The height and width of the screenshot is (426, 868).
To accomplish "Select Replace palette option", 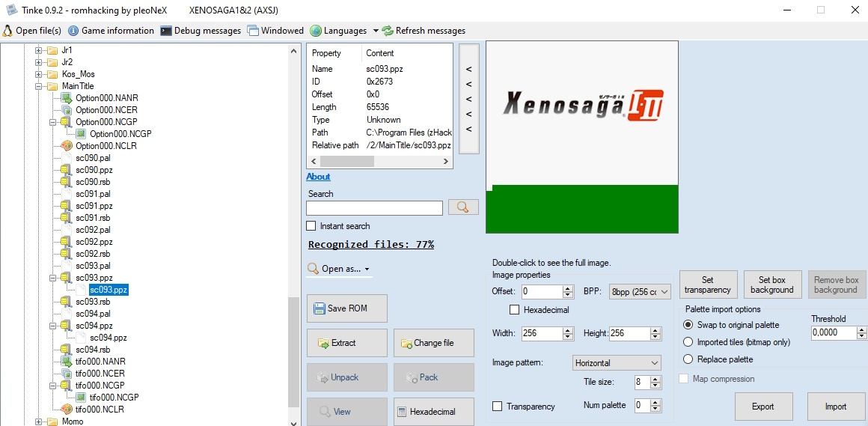I will click(x=688, y=359).
